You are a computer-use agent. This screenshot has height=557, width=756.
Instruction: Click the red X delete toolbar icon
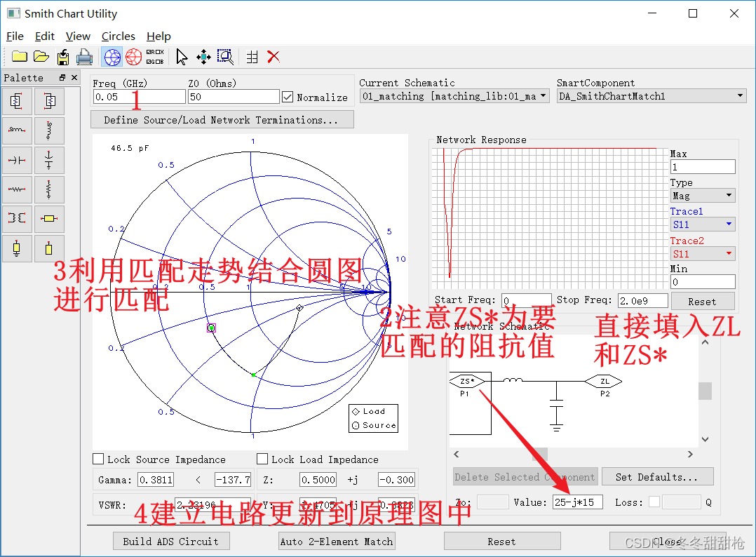[x=274, y=57]
